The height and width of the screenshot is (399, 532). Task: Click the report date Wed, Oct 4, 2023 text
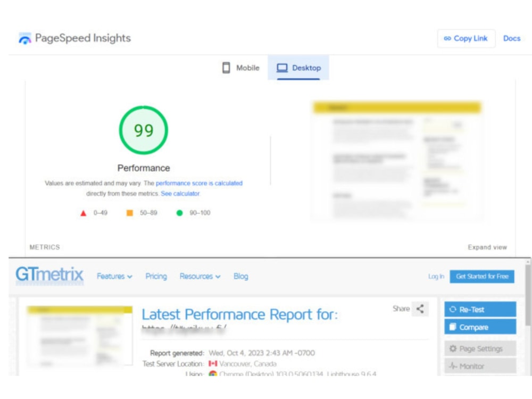coord(262,353)
